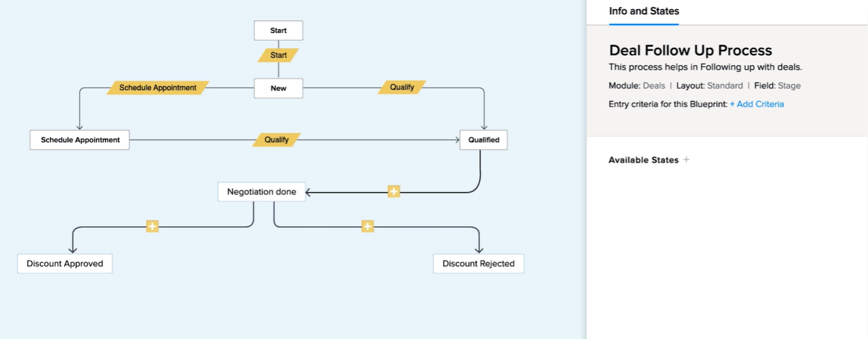868x339 pixels.
Task: Add transition on Qualified to Negotiation arrow
Action: coord(394,192)
